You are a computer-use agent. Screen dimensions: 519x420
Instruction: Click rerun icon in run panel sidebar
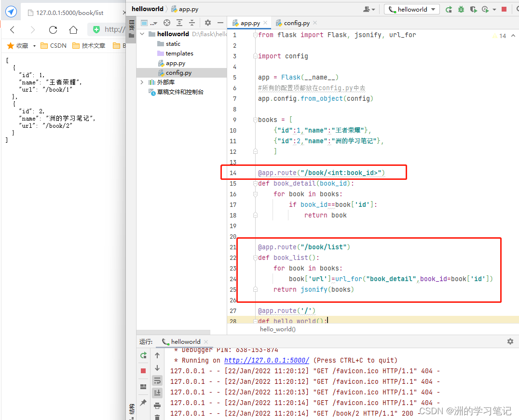(x=143, y=355)
